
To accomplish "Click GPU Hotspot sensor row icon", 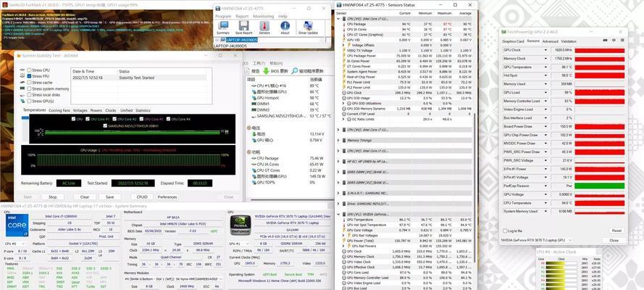I will 254,98.
